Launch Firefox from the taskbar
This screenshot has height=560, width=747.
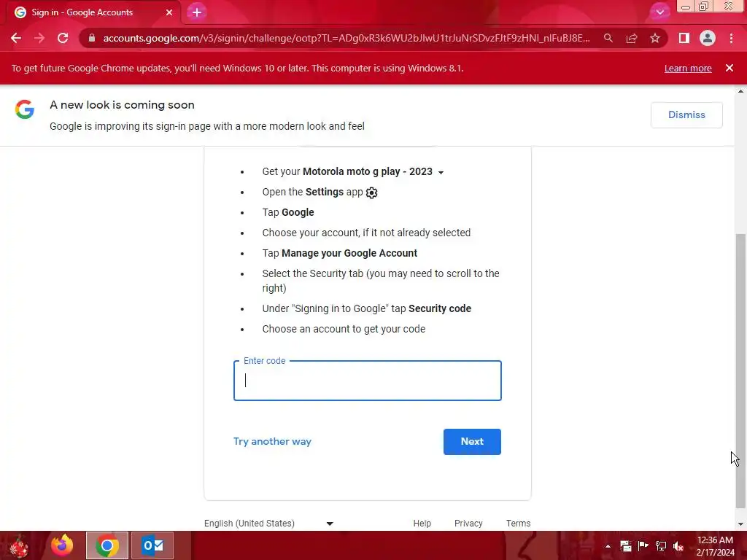[62, 545]
